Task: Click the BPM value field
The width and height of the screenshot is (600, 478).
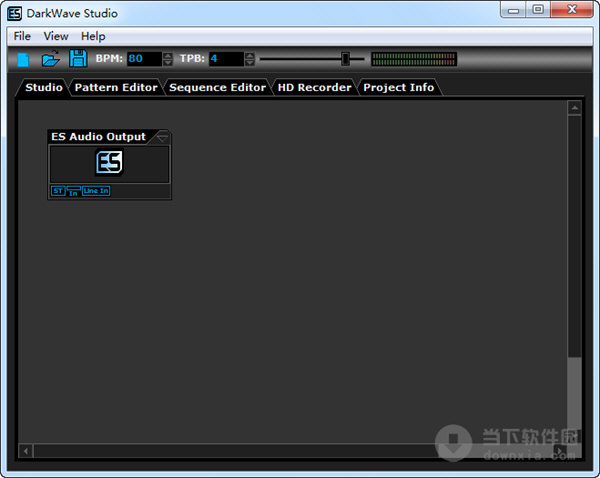Action: 144,59
